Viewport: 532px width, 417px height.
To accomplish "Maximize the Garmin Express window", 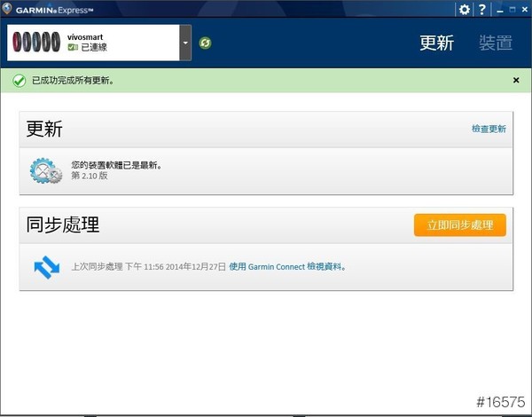I will point(512,10).
